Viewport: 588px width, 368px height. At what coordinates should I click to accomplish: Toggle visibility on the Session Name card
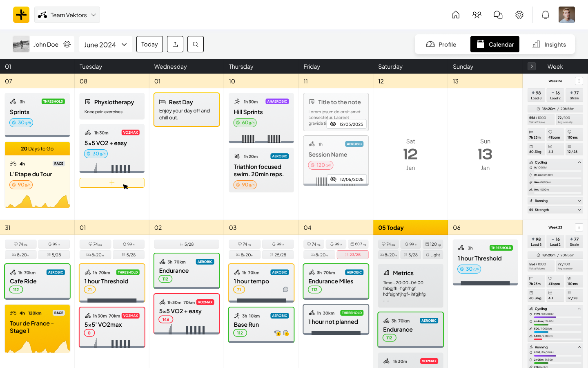point(334,179)
